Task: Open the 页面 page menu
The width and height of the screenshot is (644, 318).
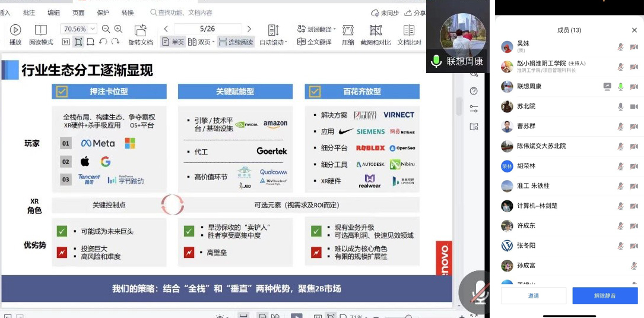Action: coord(78,12)
